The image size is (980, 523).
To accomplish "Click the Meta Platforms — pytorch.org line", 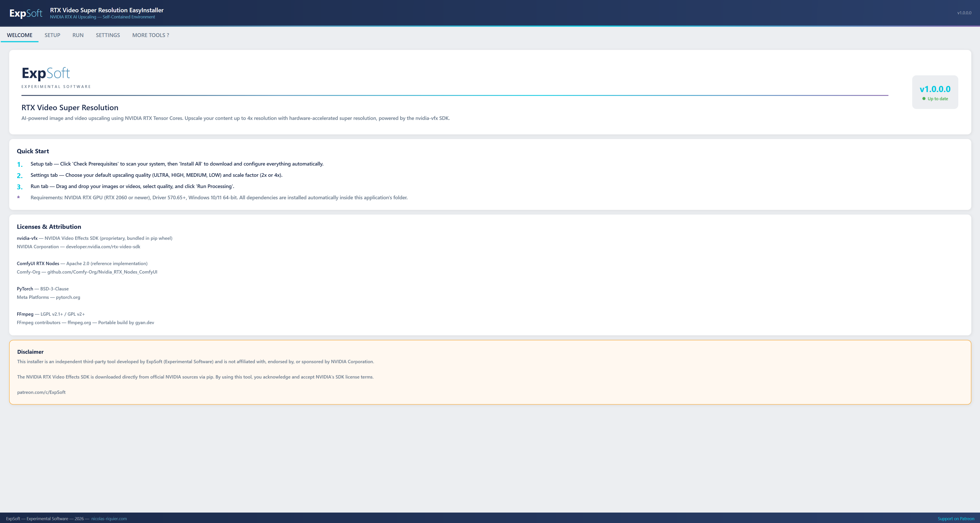I will (48, 297).
